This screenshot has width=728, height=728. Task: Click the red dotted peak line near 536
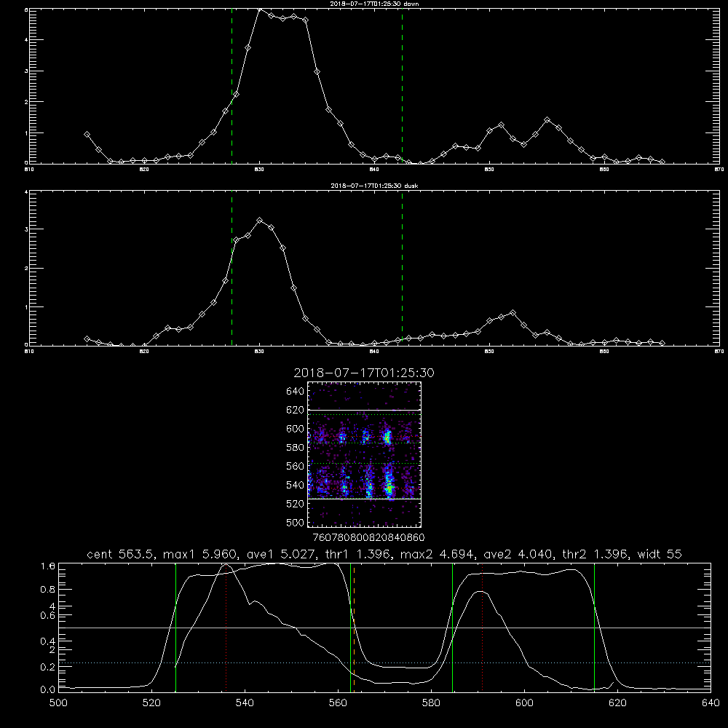pyautogui.click(x=226, y=627)
